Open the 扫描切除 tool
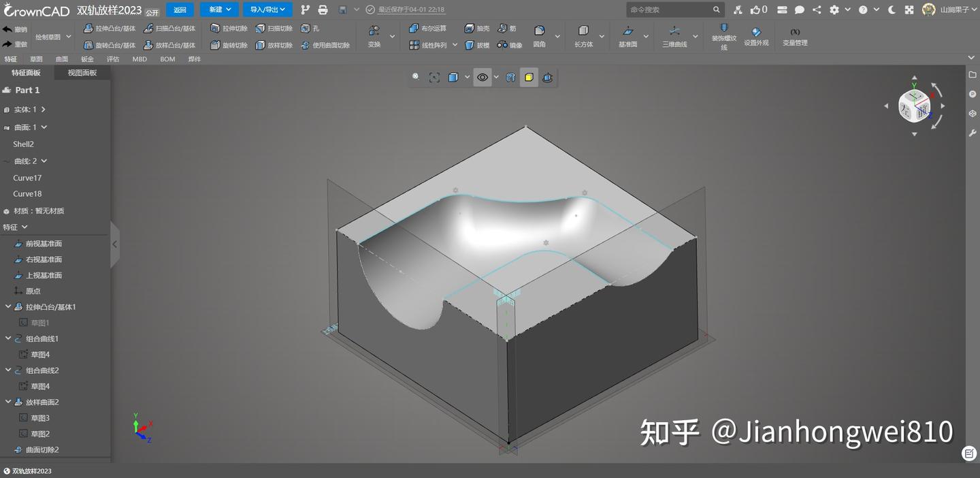This screenshot has width=980, height=478. pos(274,28)
